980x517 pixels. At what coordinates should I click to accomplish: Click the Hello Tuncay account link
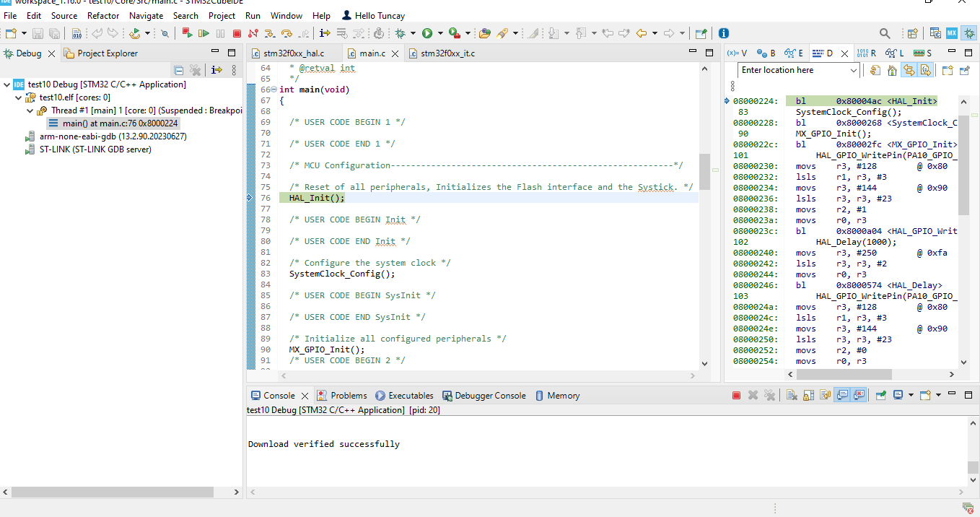(x=373, y=15)
